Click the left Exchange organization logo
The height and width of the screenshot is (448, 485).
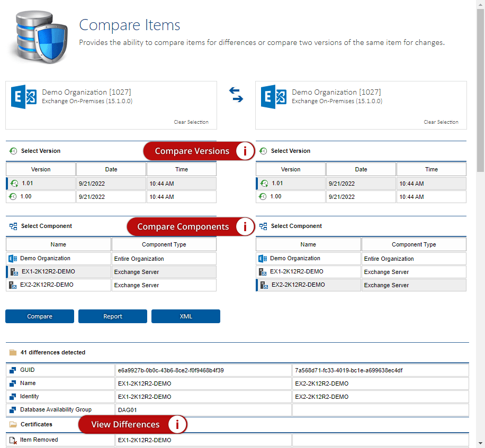(24, 97)
